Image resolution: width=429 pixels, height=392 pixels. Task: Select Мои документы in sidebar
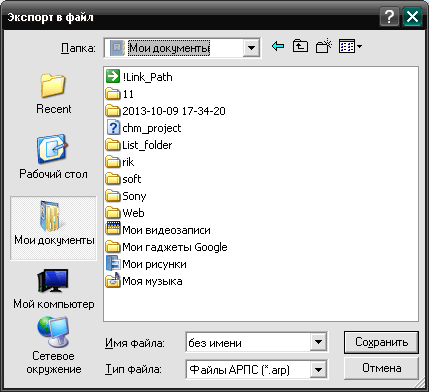pos(53,228)
